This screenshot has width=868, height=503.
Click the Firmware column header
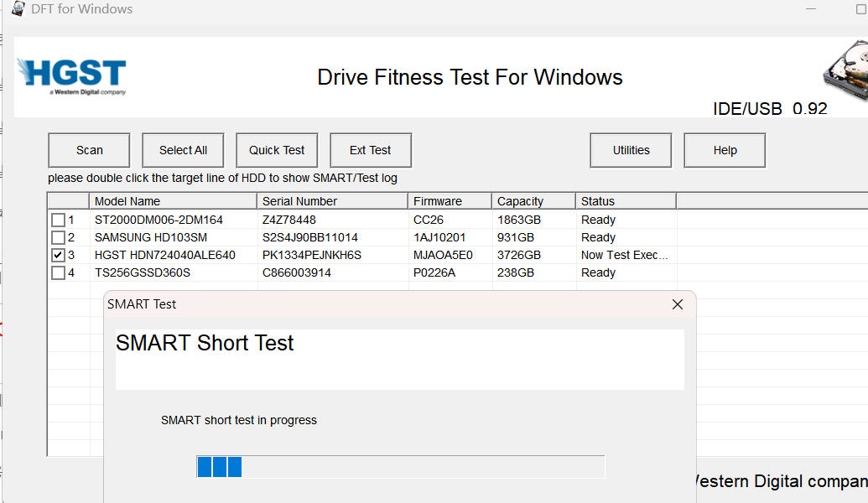[x=450, y=201]
